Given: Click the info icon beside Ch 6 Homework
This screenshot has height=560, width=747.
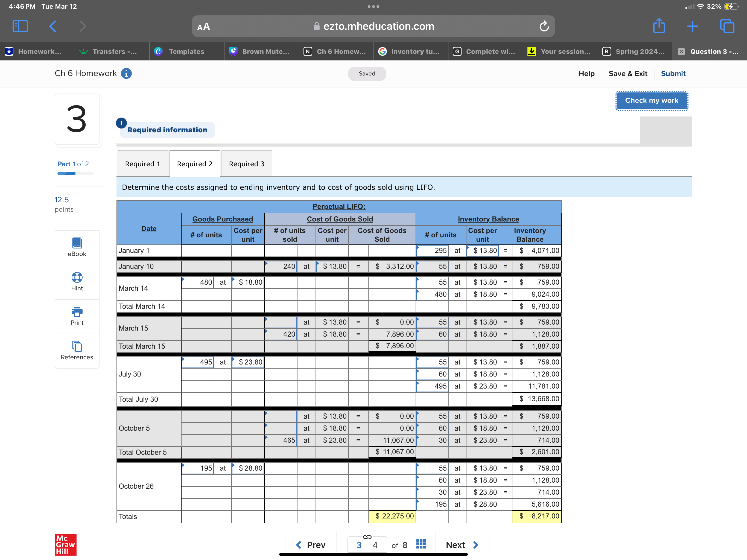Looking at the screenshot, I should click(x=126, y=73).
